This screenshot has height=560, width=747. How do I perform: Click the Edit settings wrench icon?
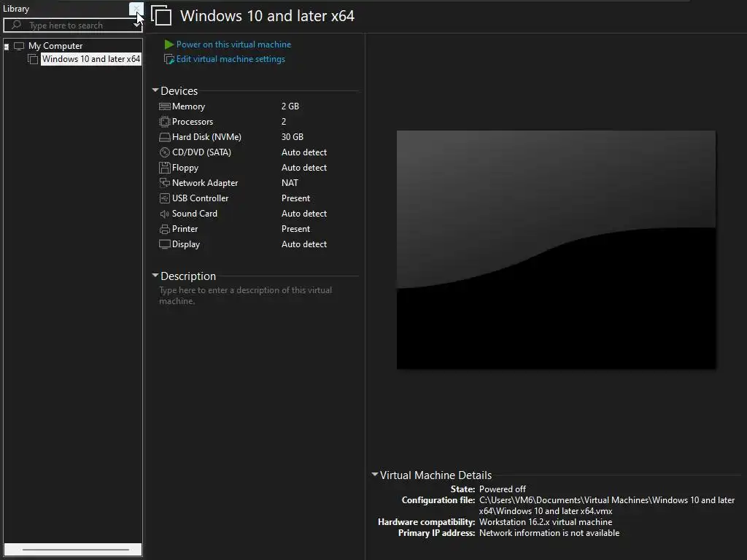[169, 60]
